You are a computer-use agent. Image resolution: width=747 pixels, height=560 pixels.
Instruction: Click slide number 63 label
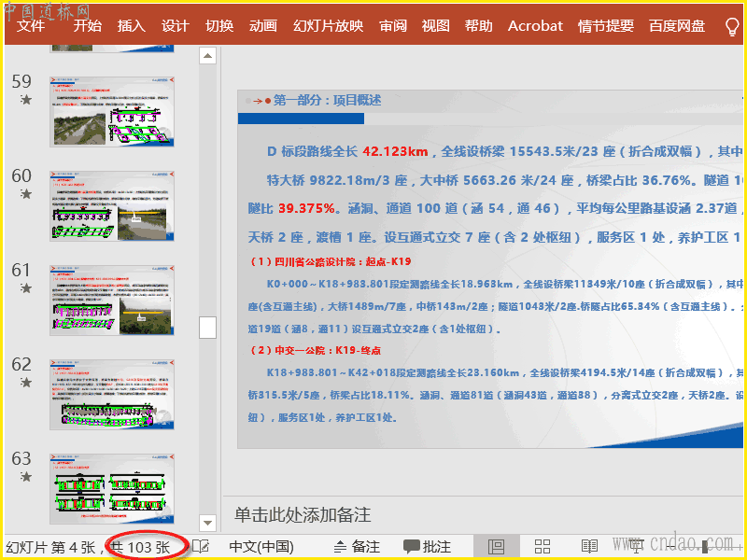pyautogui.click(x=21, y=458)
